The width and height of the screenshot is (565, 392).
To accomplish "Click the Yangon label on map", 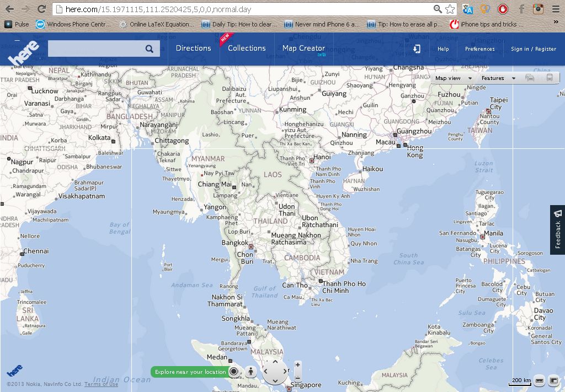I will 215,207.
